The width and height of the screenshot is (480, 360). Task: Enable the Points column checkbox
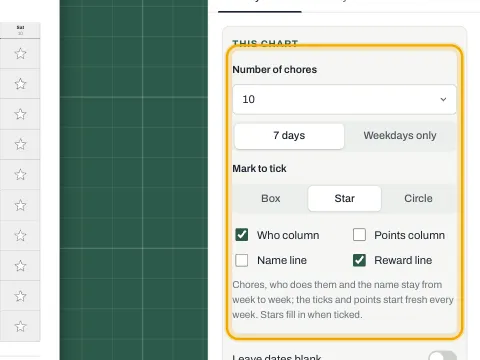359,235
